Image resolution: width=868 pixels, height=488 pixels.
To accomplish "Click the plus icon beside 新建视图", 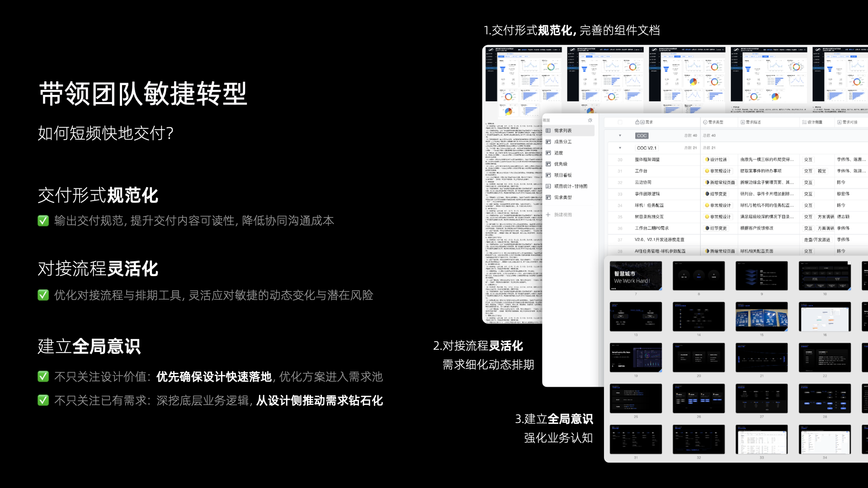I will point(548,215).
